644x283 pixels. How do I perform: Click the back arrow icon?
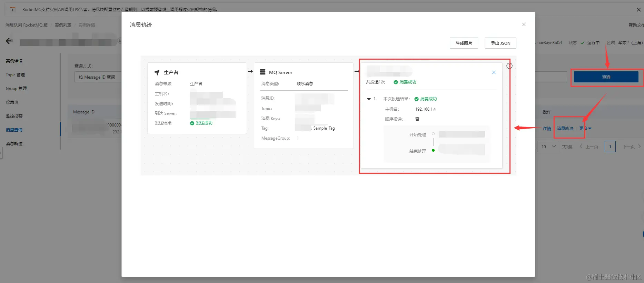[x=9, y=41]
